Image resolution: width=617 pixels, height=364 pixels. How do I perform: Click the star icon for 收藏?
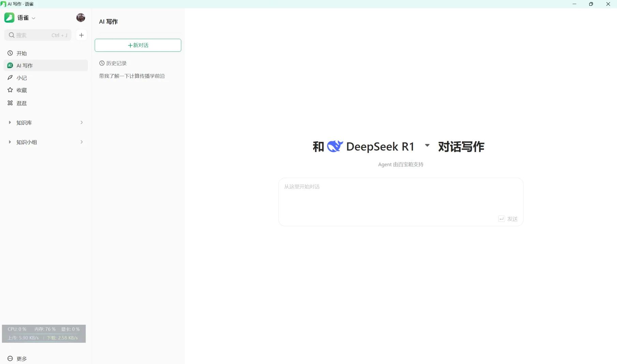pyautogui.click(x=10, y=90)
